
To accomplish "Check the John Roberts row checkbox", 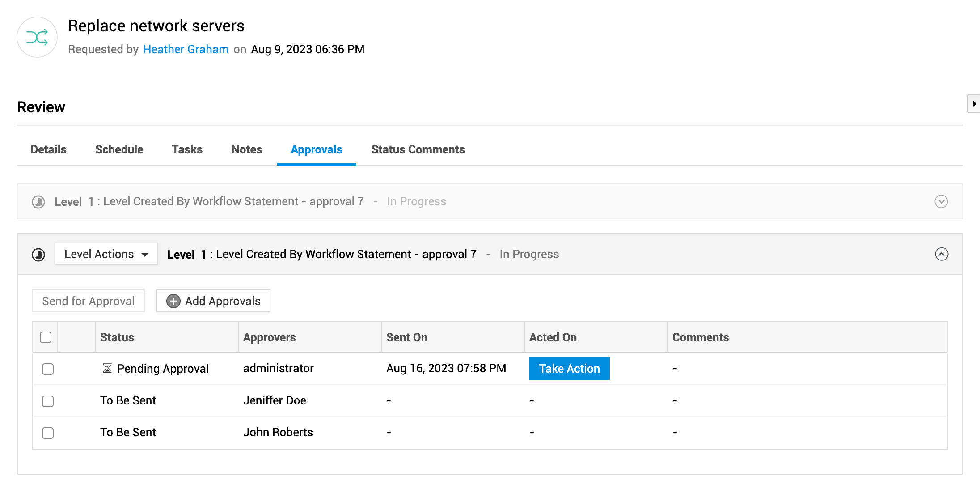I will click(48, 433).
